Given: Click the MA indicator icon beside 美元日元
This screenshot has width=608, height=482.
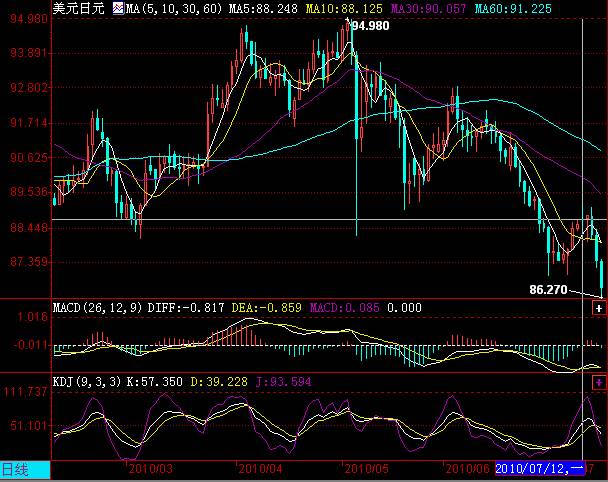Looking at the screenshot, I should point(118,8).
